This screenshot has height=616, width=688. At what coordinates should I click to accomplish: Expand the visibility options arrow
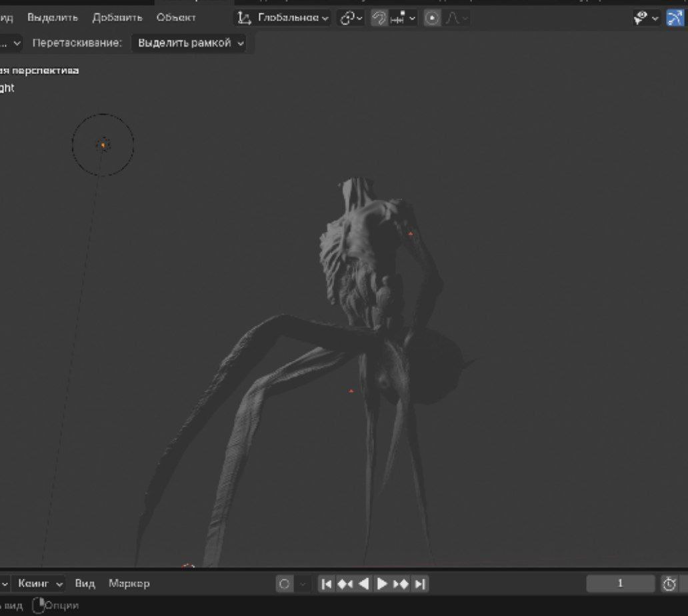point(655,19)
